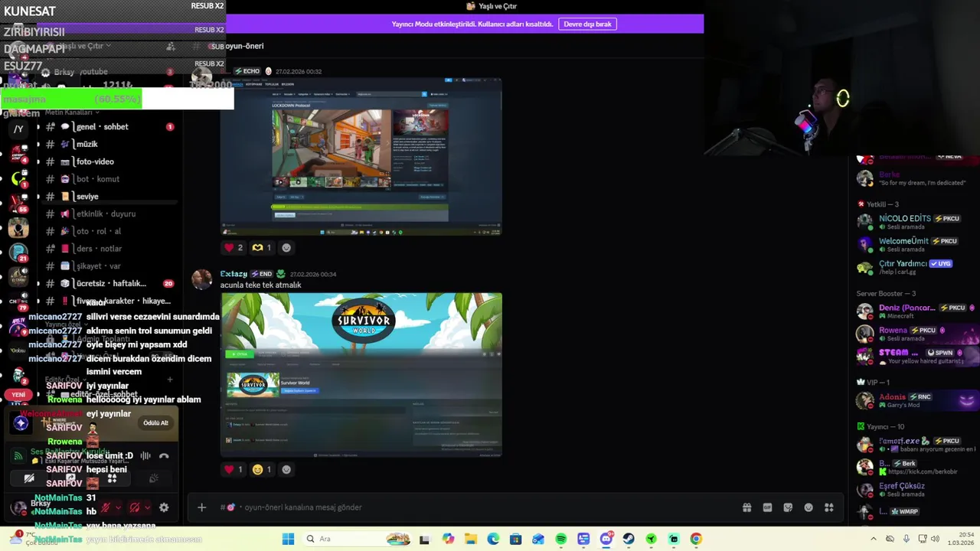
Task: Open Google Chrome from the taskbar
Action: [x=696, y=539]
